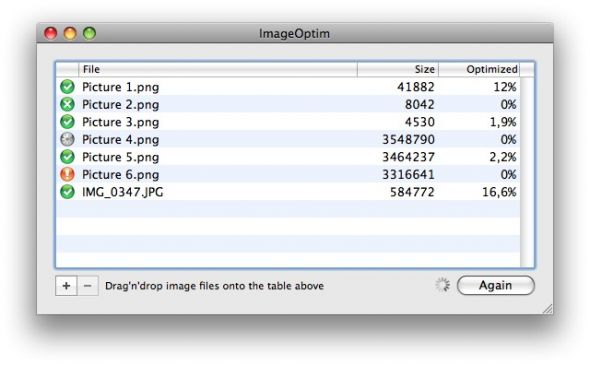Close the ImageOptim window with red button

(50, 33)
